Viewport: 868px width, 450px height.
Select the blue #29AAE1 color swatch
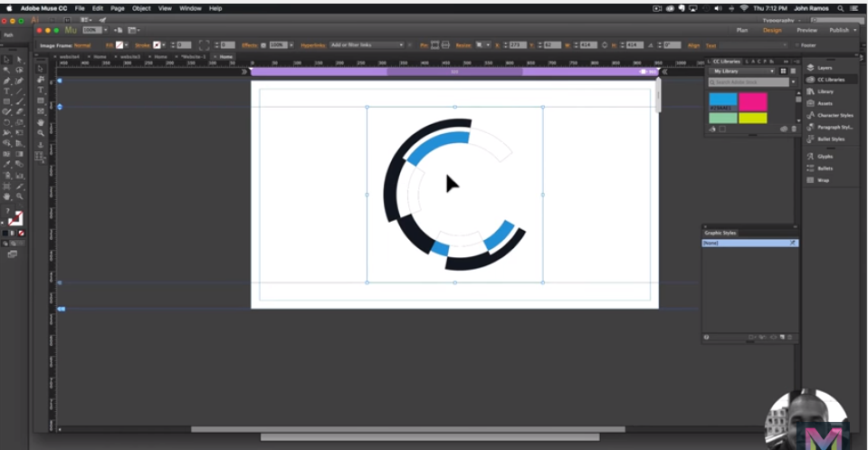click(723, 101)
